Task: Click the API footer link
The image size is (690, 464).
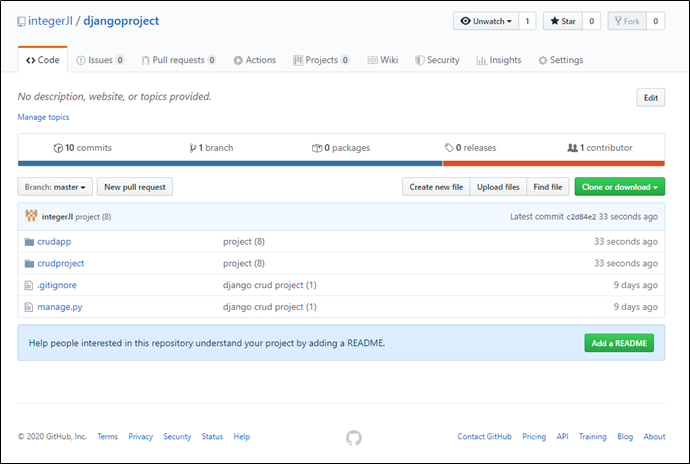Action: click(562, 436)
